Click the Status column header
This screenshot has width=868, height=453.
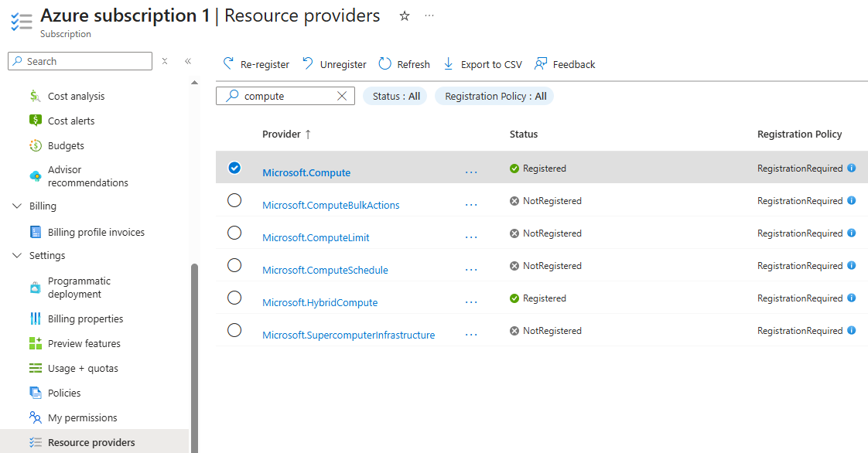coord(524,134)
